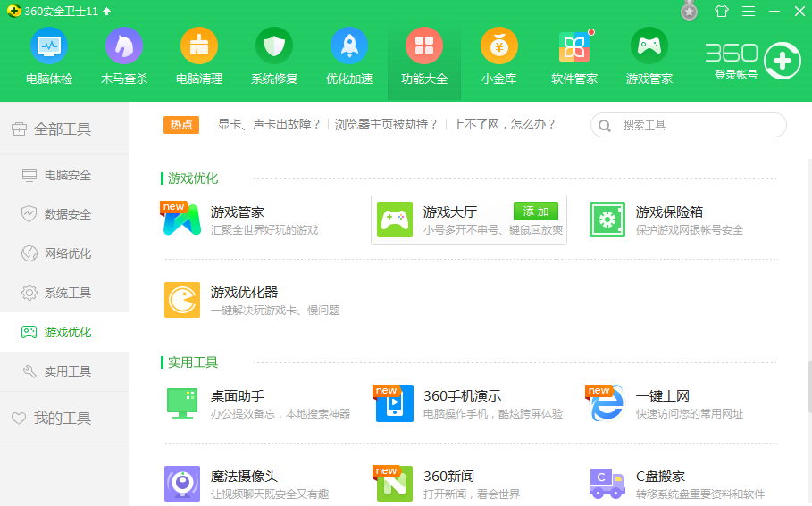Click the medal icon in title bar
Viewport: 812px width, 506px height.
pyautogui.click(x=689, y=11)
